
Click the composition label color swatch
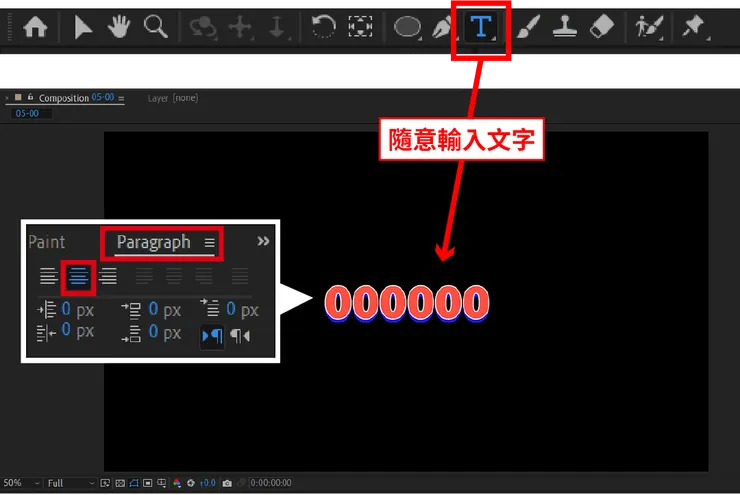[x=18, y=97]
